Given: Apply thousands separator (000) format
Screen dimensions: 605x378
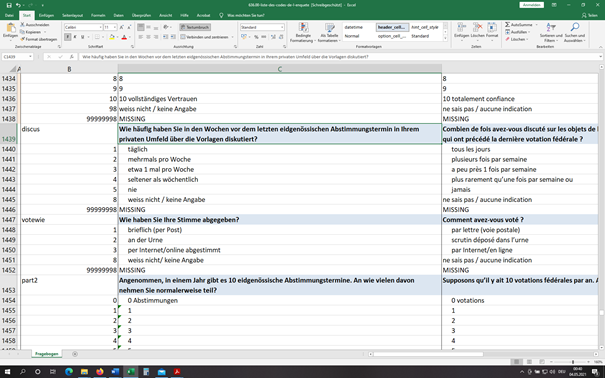Looking at the screenshot, I should [x=264, y=37].
